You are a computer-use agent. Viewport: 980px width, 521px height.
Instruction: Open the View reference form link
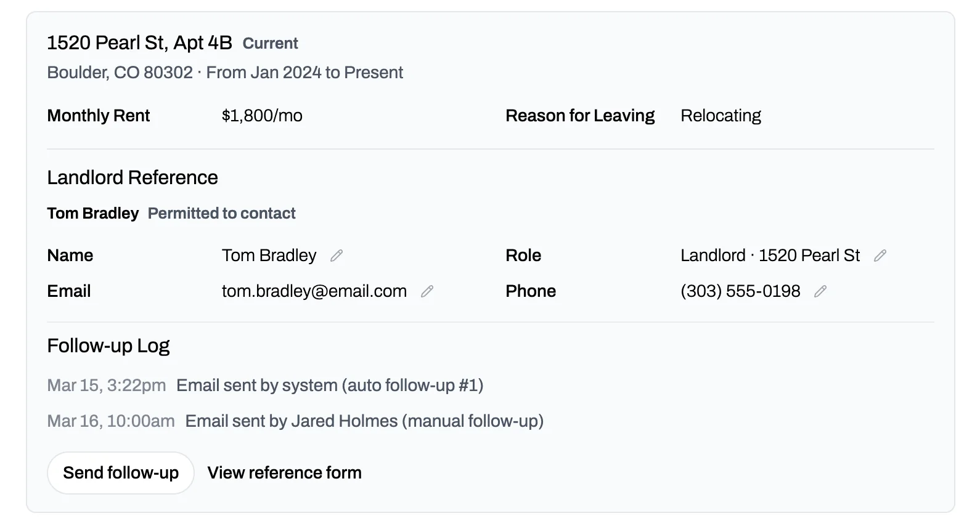[284, 472]
